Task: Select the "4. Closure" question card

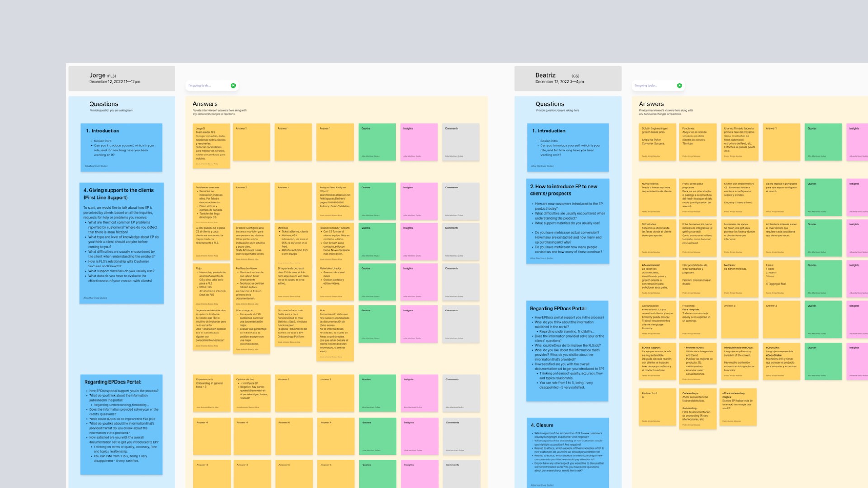Action: pos(568,452)
